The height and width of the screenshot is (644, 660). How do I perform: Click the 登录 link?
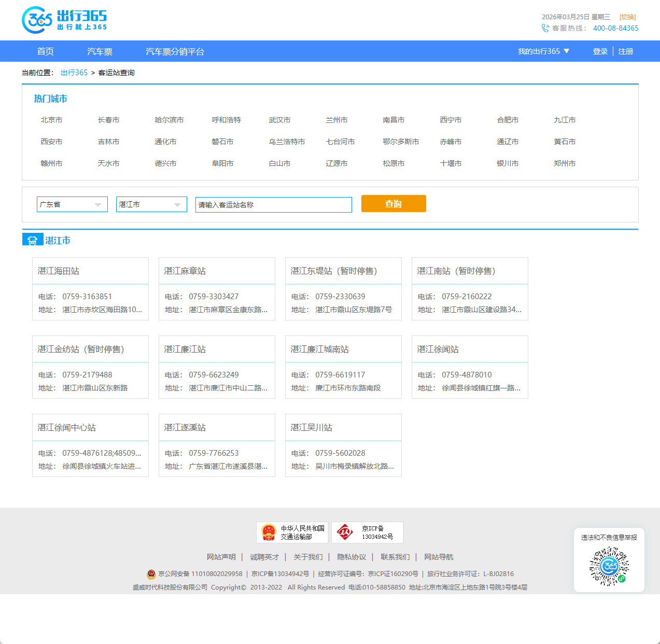click(600, 51)
